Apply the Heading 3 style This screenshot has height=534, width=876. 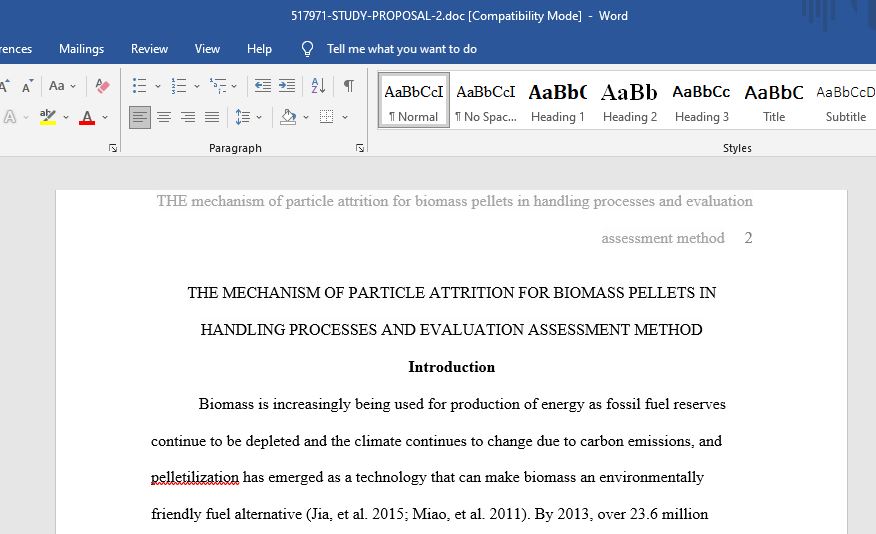(x=702, y=101)
